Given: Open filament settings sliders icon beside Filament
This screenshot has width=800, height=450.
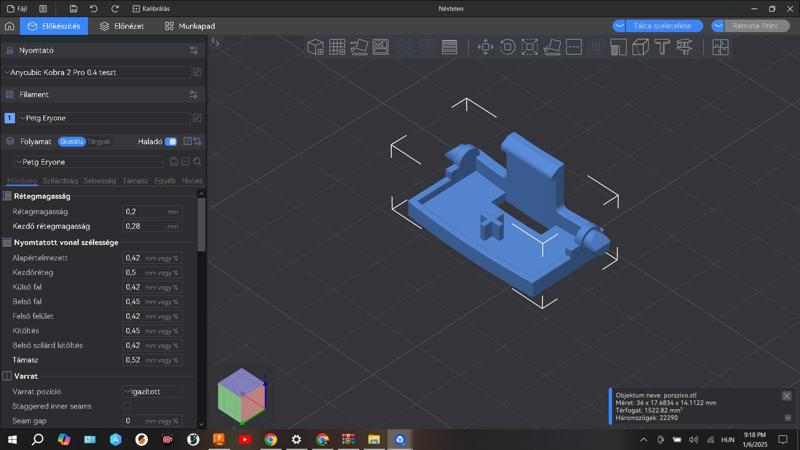Looking at the screenshot, I should (x=194, y=94).
